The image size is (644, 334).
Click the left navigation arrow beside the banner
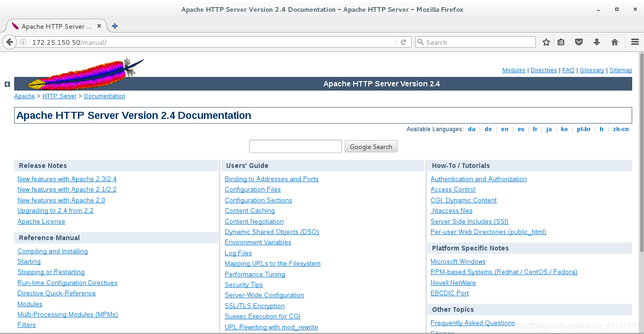coord(7,84)
